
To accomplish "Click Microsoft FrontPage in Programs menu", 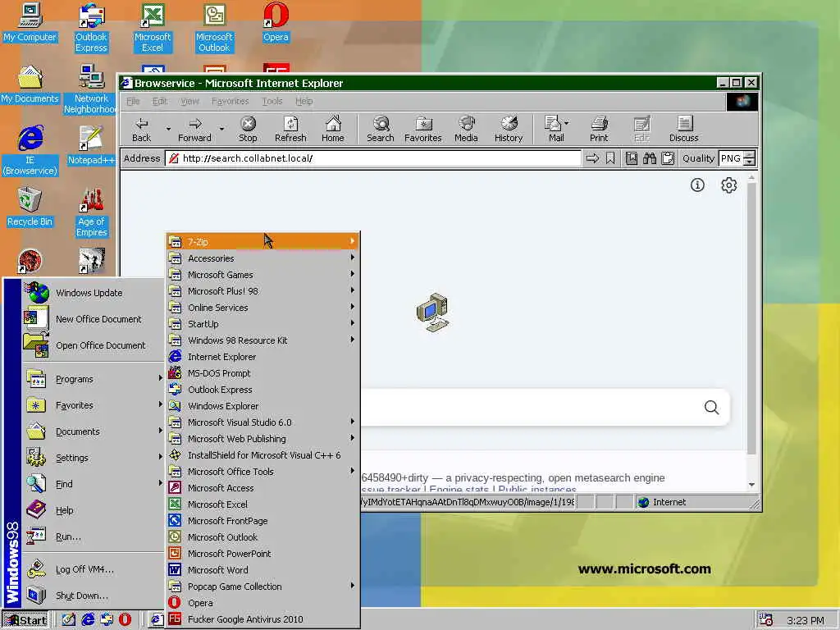I will click(262, 521).
